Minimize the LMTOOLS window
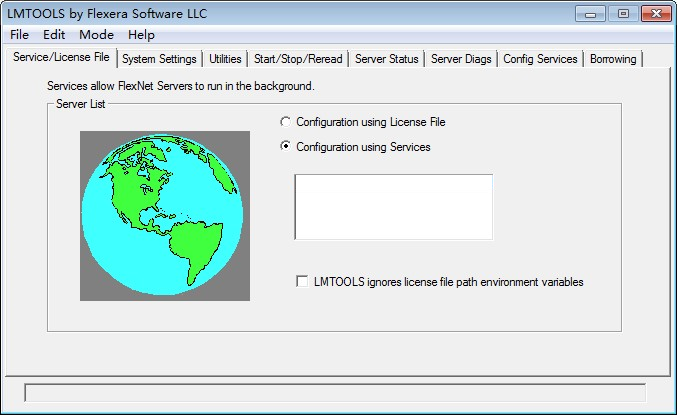677x415 pixels. pyautogui.click(x=591, y=14)
